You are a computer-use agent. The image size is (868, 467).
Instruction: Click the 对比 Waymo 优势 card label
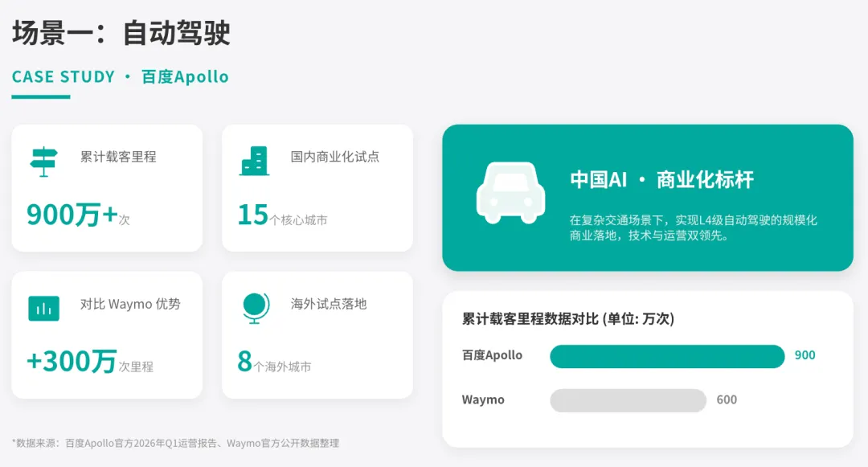click(x=130, y=304)
